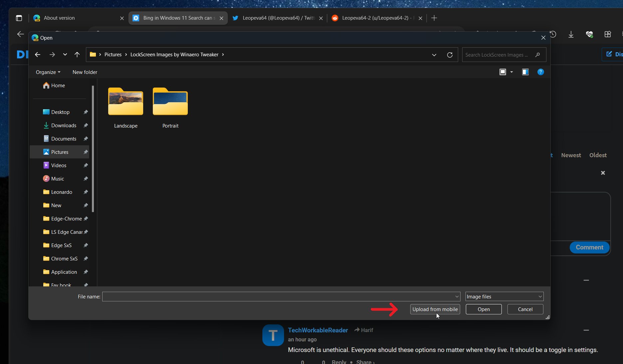Screen dimensions: 623x364
Task: Open browser Downloads icon
Action: pyautogui.click(x=571, y=34)
